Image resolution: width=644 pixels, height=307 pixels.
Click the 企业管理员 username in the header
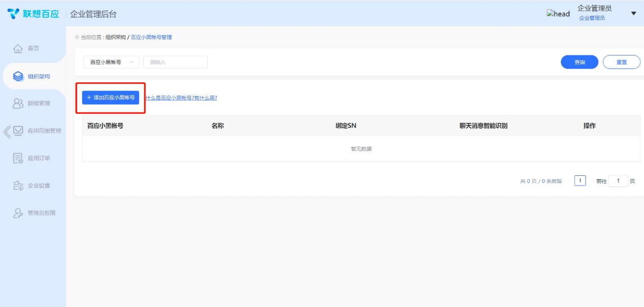594,8
